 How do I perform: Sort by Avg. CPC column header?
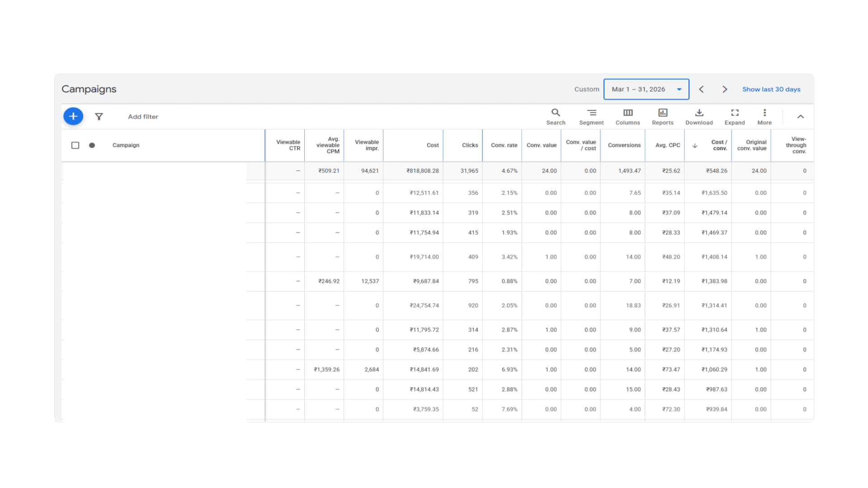668,145
